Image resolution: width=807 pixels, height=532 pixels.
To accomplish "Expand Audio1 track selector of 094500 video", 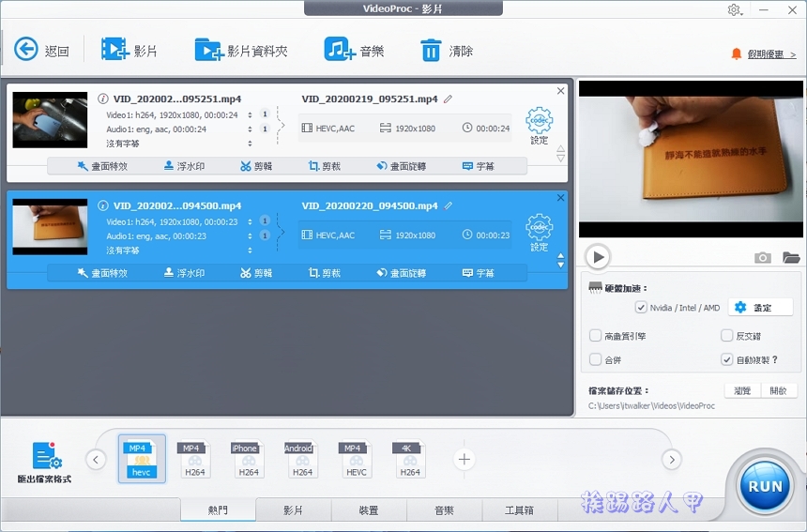I will tap(251, 236).
